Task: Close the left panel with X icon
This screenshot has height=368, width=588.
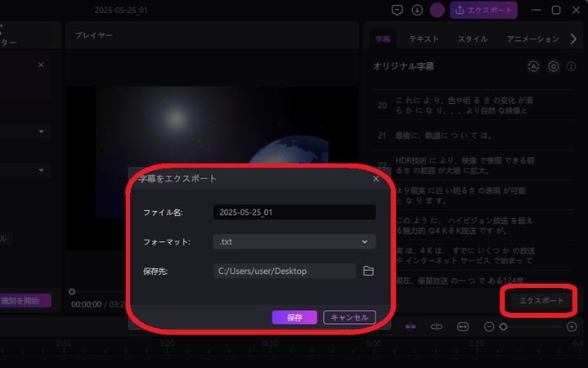Action: 41,65
